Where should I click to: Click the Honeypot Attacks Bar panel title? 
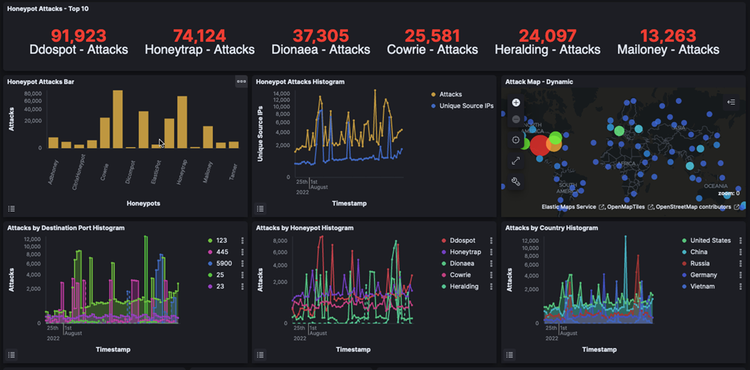[x=41, y=82]
